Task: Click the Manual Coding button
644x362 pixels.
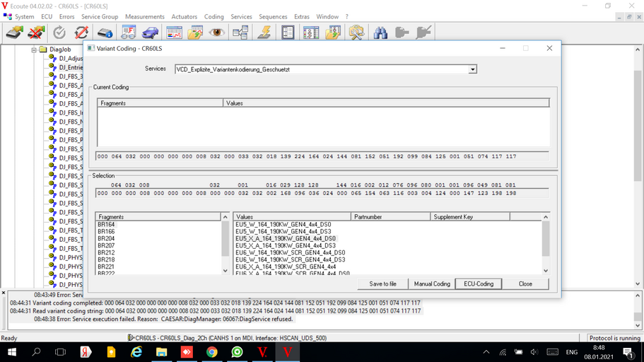Action: (x=432, y=284)
